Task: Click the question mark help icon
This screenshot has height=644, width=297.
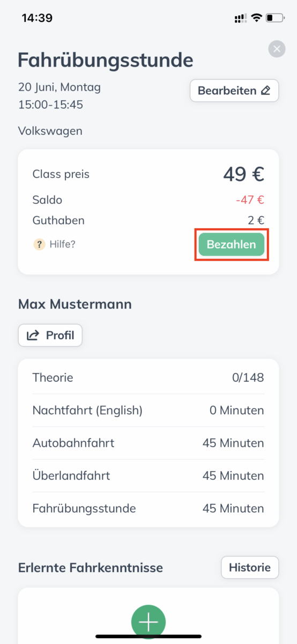Action: [39, 244]
